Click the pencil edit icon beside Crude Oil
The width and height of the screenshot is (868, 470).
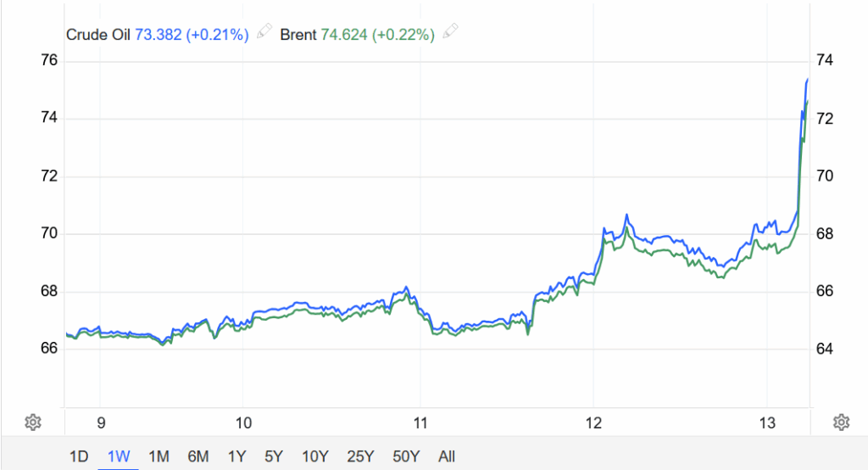pos(264,31)
